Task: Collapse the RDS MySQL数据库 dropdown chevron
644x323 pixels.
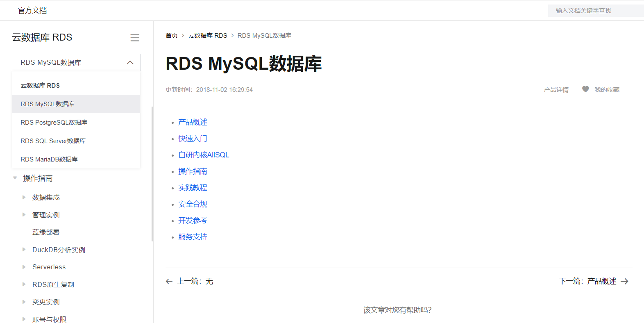Action: (x=130, y=63)
